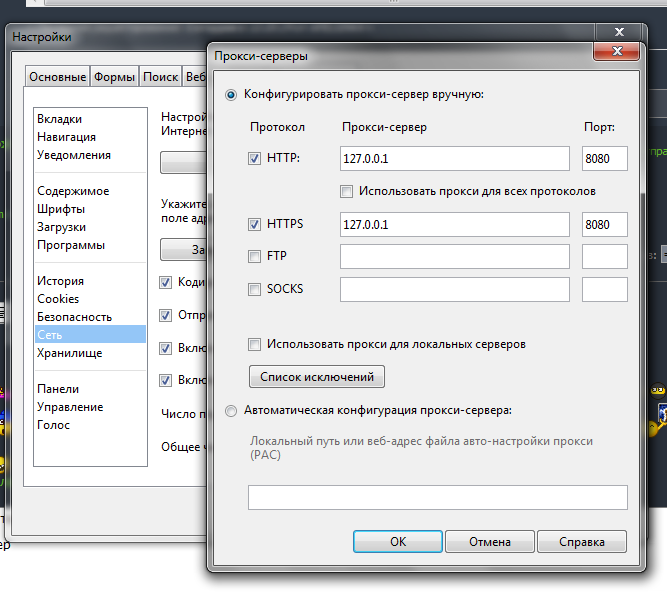This screenshot has height=602, width=667.
Task: Click the HTTP proxy server address field
Action: (x=455, y=159)
